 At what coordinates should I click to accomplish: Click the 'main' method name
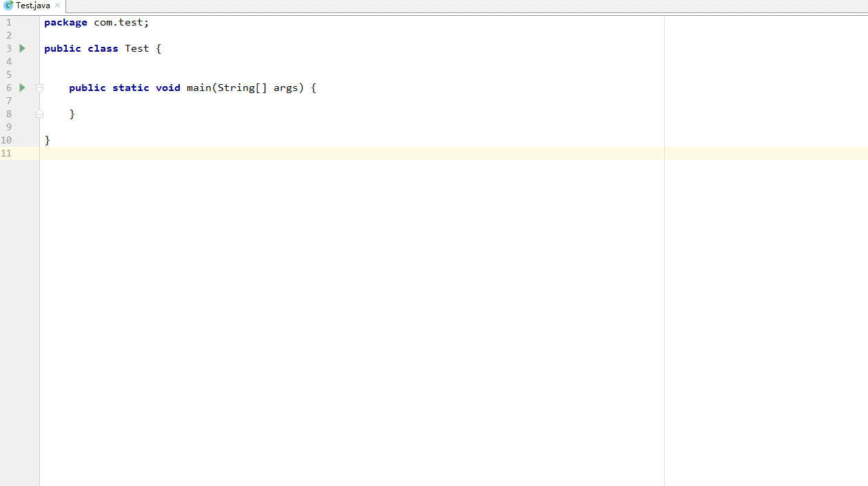[198, 88]
